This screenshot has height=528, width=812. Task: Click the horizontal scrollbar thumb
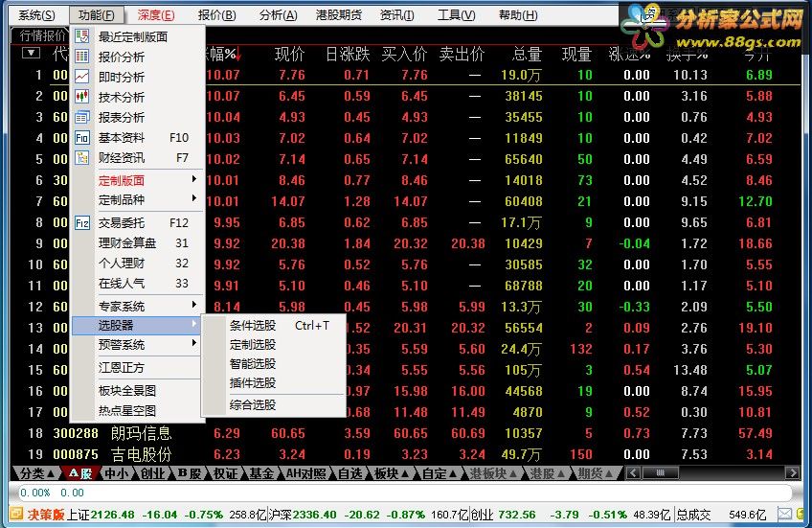[661, 472]
